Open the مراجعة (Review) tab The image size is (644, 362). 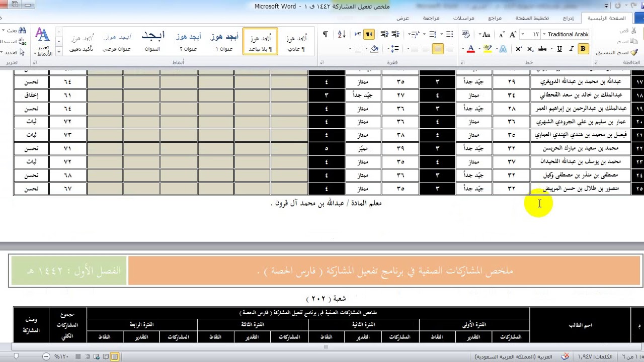click(x=431, y=18)
